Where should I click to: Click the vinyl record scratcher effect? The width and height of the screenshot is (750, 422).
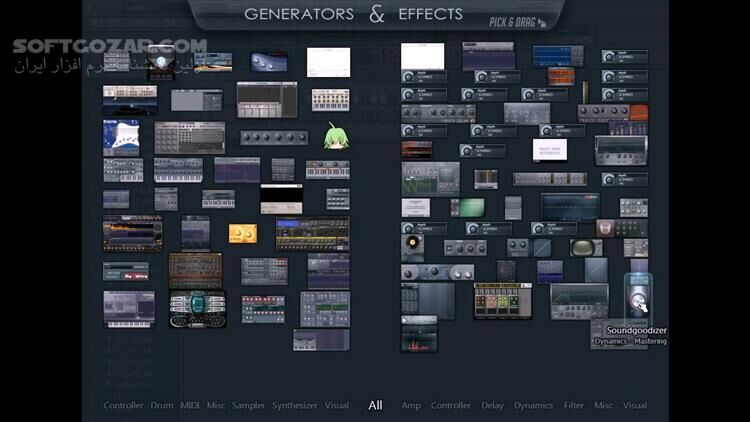coord(412,244)
